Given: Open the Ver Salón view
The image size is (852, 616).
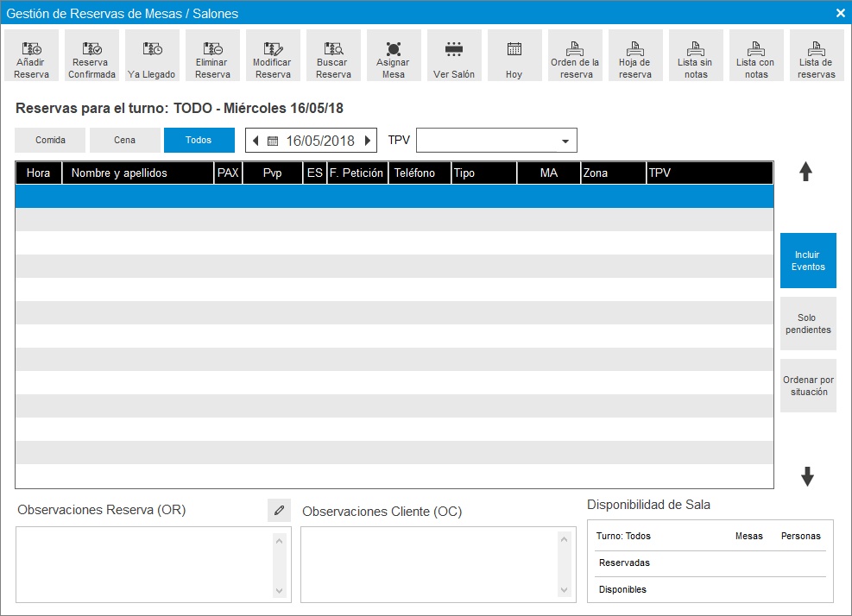Looking at the screenshot, I should pyautogui.click(x=454, y=56).
